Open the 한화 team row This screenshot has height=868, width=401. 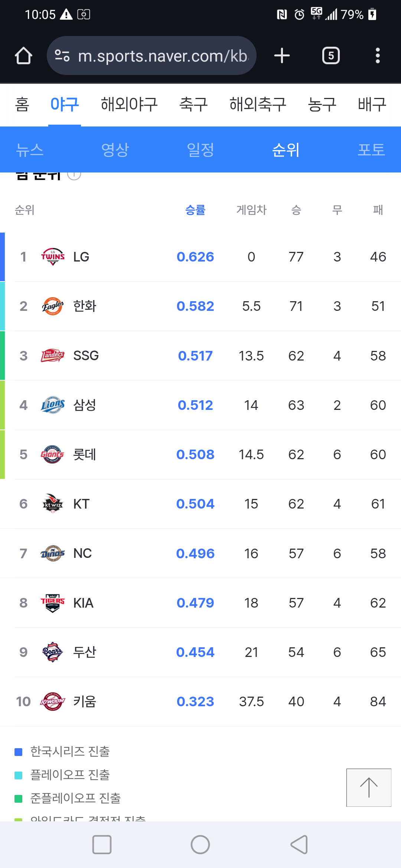pyautogui.click(x=200, y=306)
